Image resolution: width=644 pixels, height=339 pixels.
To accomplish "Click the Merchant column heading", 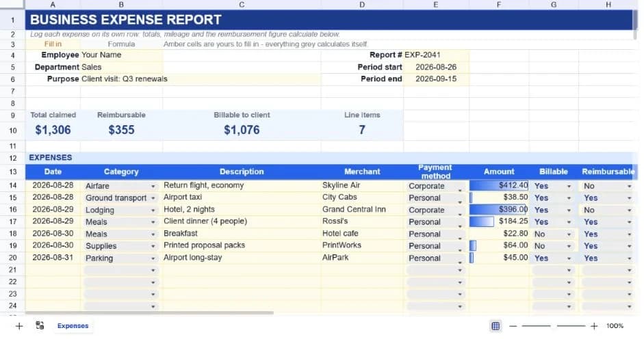I will tap(362, 172).
